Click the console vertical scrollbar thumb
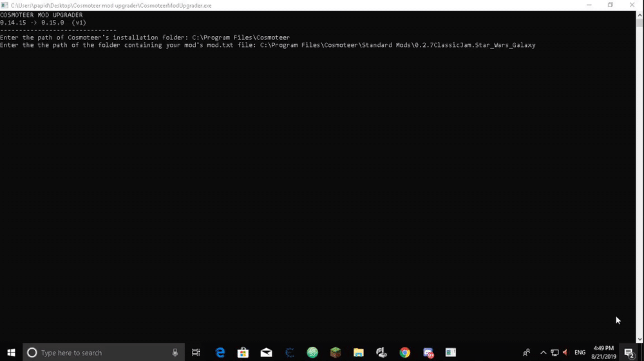 tap(639, 22)
